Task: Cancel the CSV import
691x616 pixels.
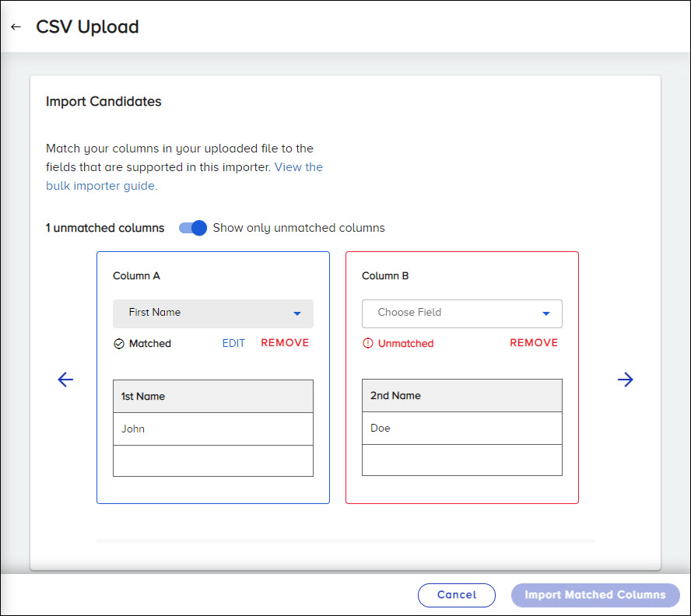Action: coord(457,595)
